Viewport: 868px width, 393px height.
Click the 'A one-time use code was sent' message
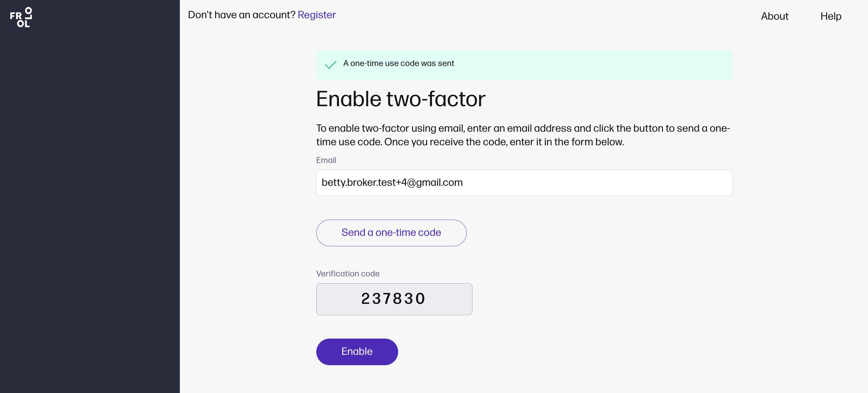[x=398, y=63]
